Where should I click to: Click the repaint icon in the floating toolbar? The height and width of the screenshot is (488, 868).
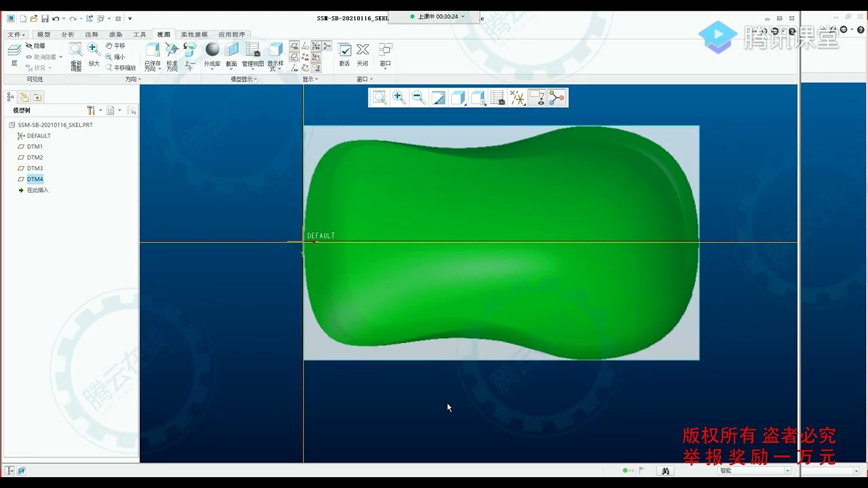[439, 98]
